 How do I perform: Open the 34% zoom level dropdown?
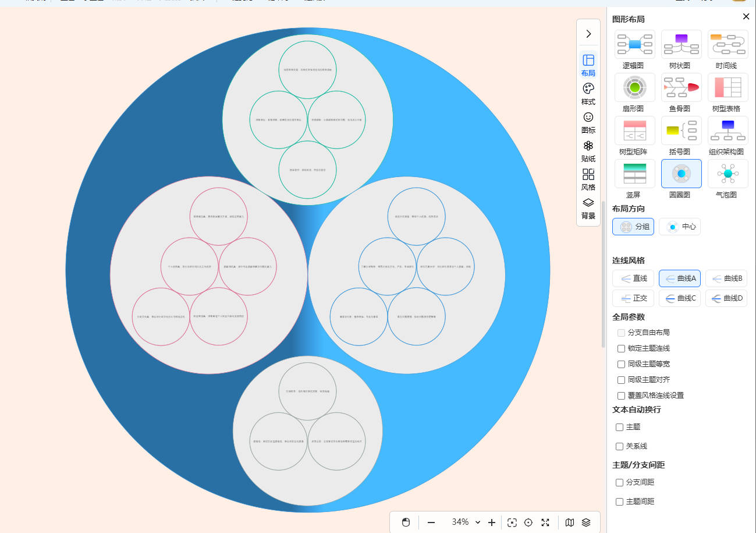[466, 523]
